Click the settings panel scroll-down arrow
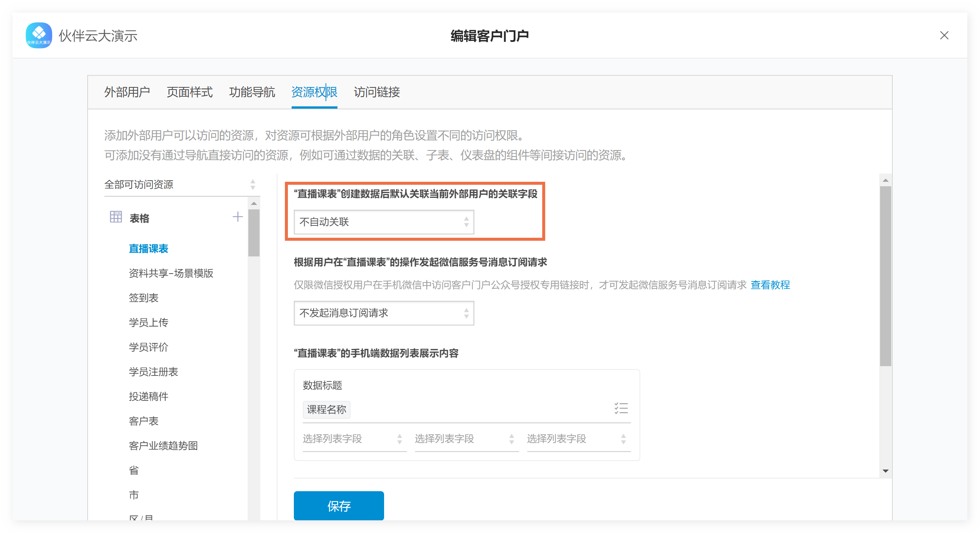Image resolution: width=980 pixels, height=533 pixels. coord(885,471)
